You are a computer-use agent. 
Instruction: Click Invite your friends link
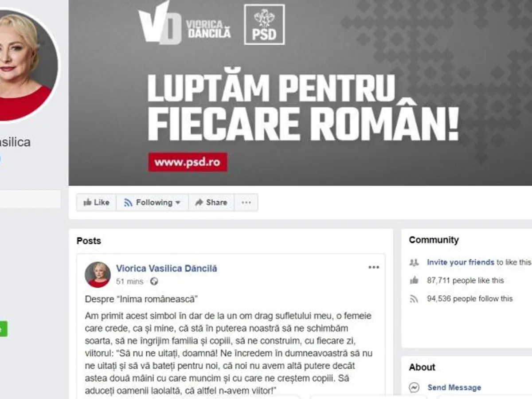coord(461,262)
